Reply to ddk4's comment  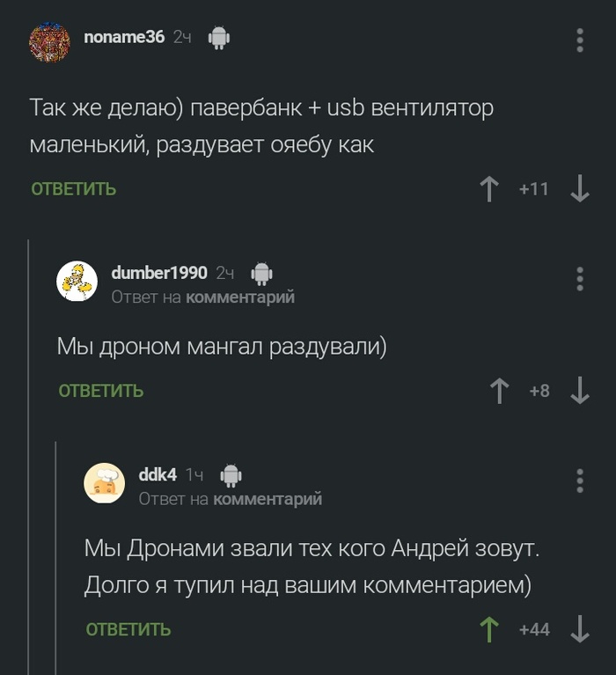pyautogui.click(x=128, y=630)
